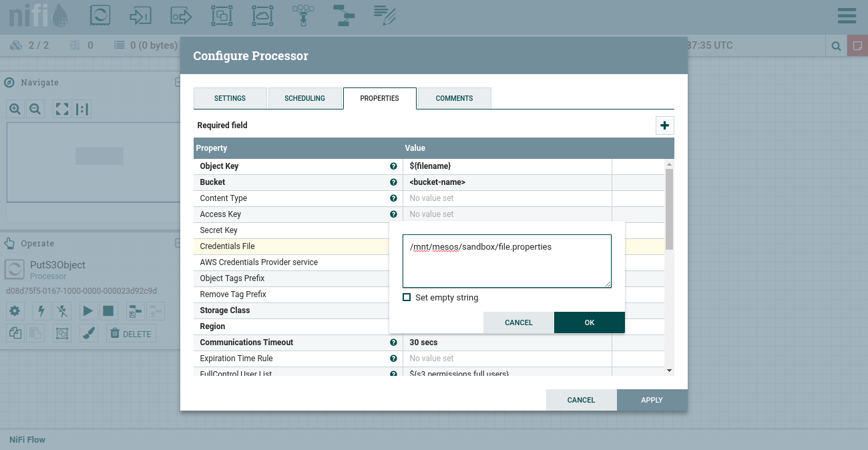Click the Start play icon

click(88, 310)
